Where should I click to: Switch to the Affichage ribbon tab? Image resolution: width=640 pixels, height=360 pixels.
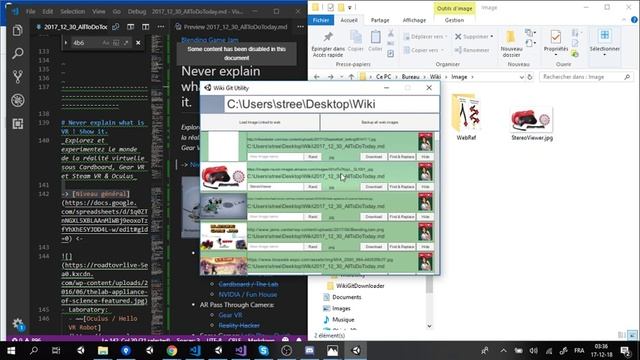[414, 20]
